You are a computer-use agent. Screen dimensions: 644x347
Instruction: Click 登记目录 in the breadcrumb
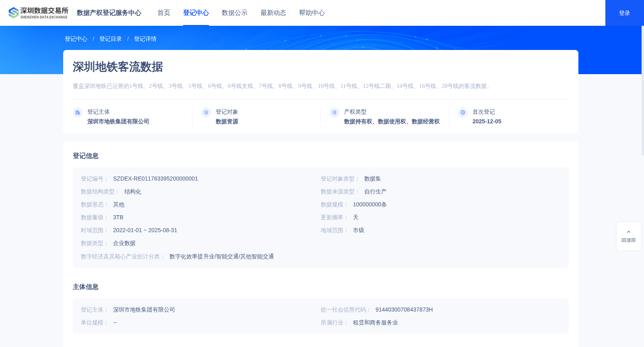tap(111, 39)
